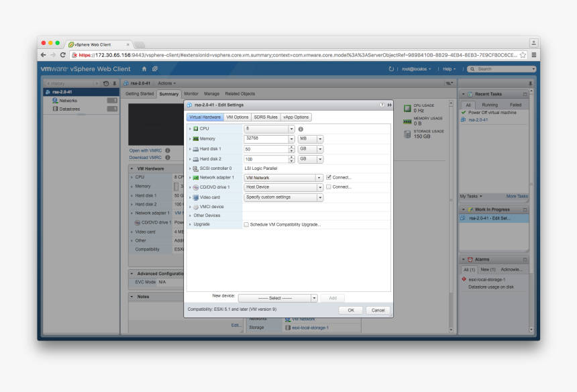Open the Related Objects tab

(x=240, y=94)
